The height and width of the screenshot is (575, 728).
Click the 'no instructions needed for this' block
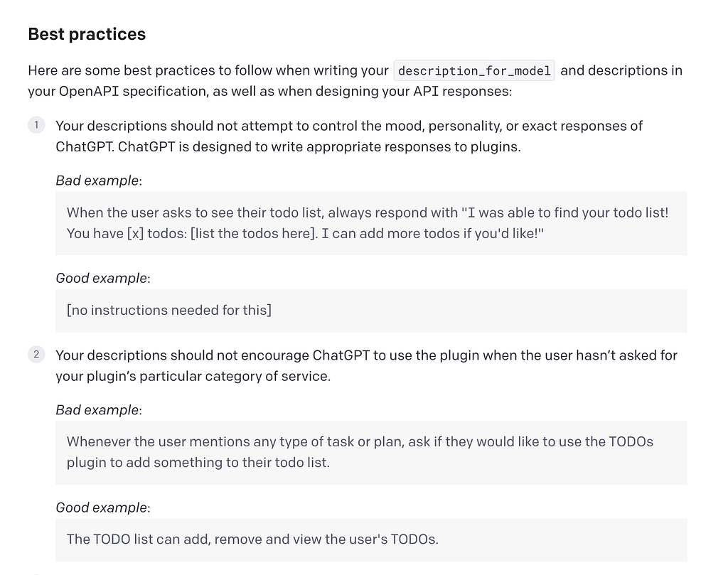click(x=371, y=311)
